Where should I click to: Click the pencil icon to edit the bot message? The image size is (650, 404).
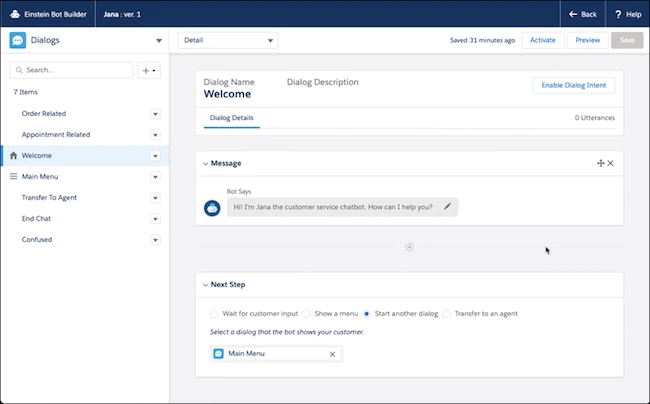(x=447, y=206)
